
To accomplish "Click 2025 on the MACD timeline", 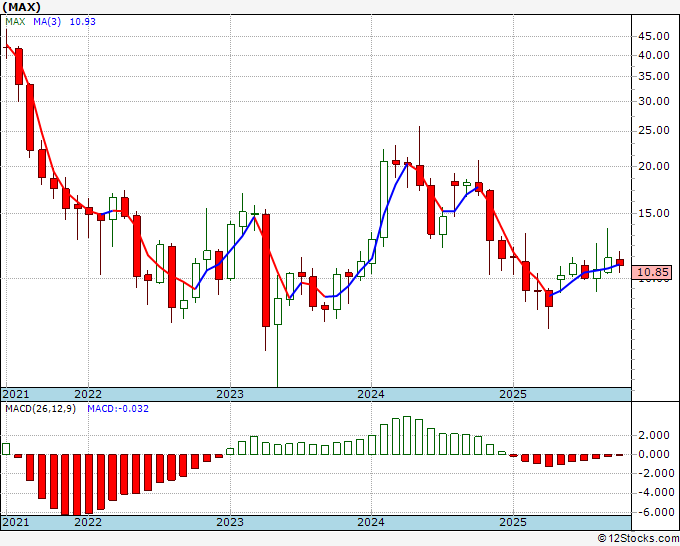I will (513, 522).
